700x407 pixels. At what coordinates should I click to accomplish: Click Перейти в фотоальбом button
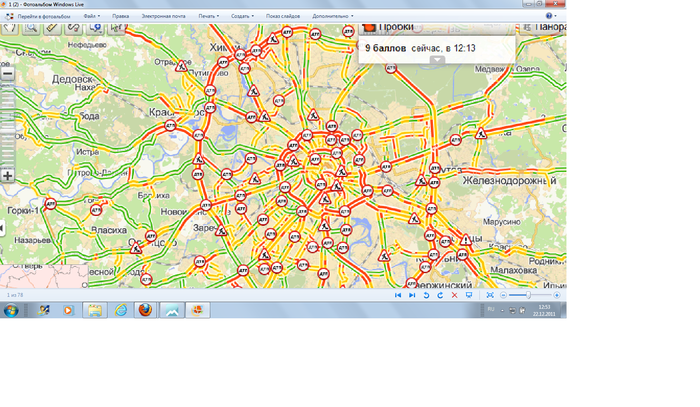(x=38, y=16)
